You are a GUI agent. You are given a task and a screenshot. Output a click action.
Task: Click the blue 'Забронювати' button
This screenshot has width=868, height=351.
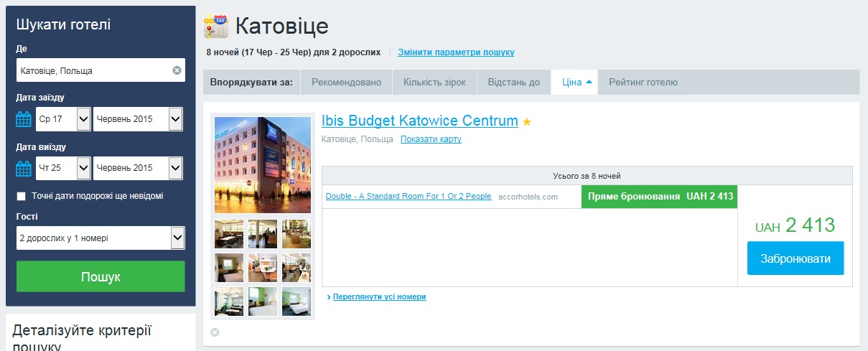coord(795,258)
